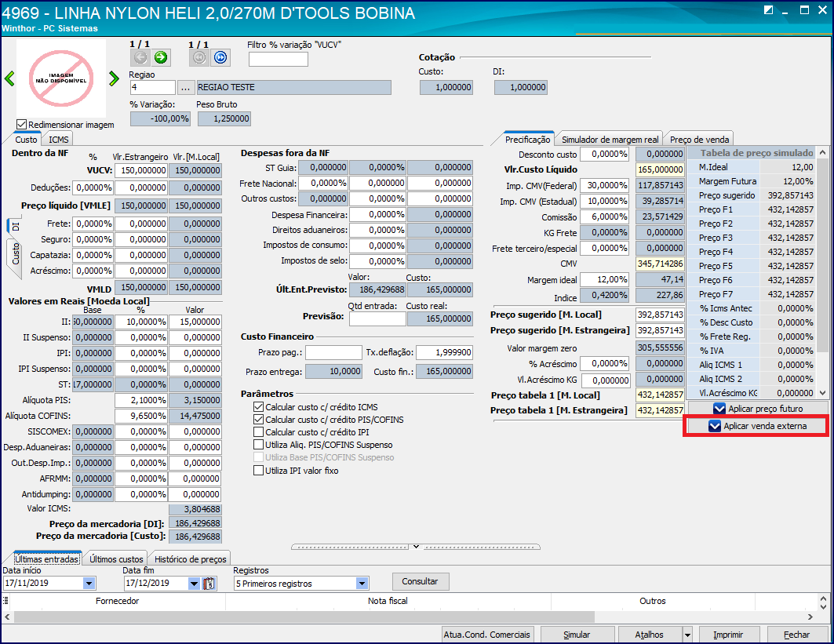Toggle Calcular custo c/ crédito PIS/COFINS
This screenshot has height=644, width=834.
coord(258,420)
